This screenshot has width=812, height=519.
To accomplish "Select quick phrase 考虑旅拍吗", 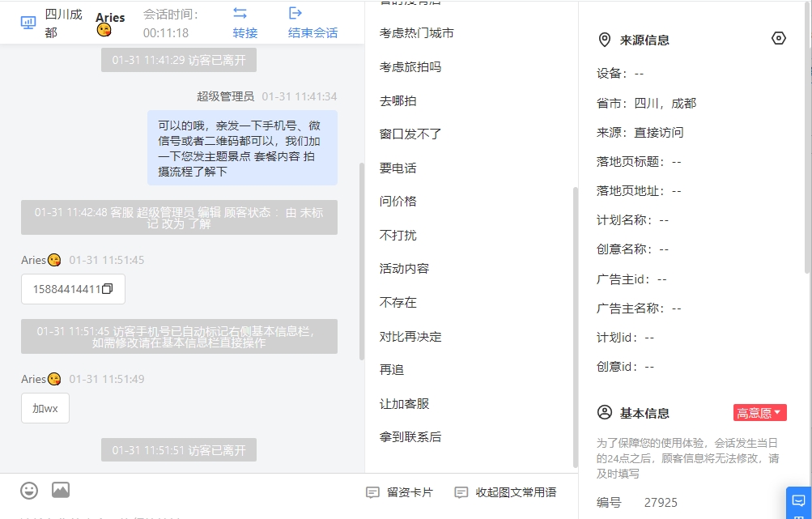I will pos(410,67).
